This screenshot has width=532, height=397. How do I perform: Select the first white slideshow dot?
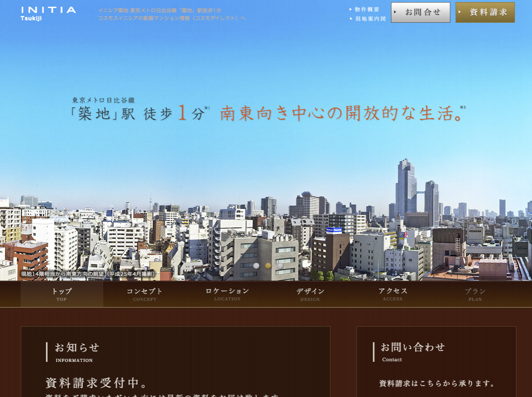click(256, 266)
